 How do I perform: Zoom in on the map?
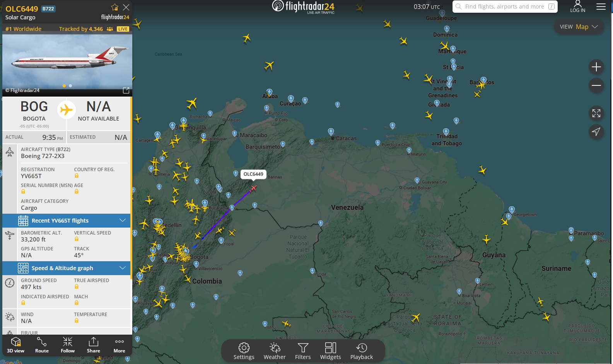[596, 67]
